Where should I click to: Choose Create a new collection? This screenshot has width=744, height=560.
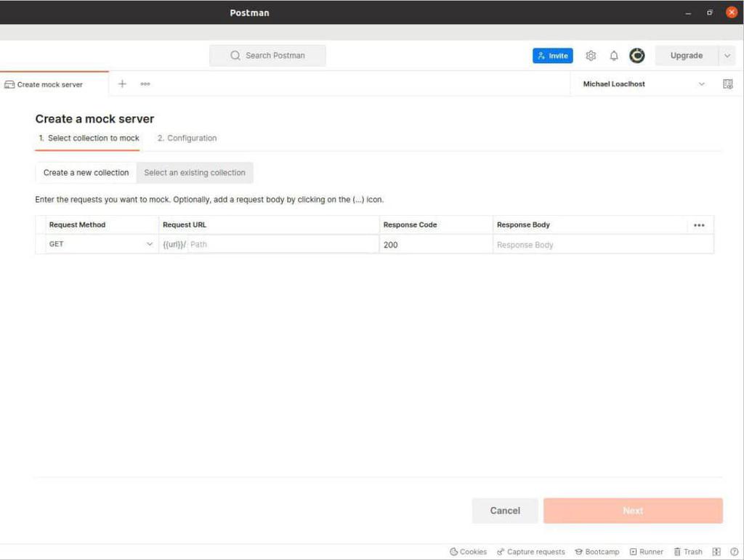[x=86, y=173]
